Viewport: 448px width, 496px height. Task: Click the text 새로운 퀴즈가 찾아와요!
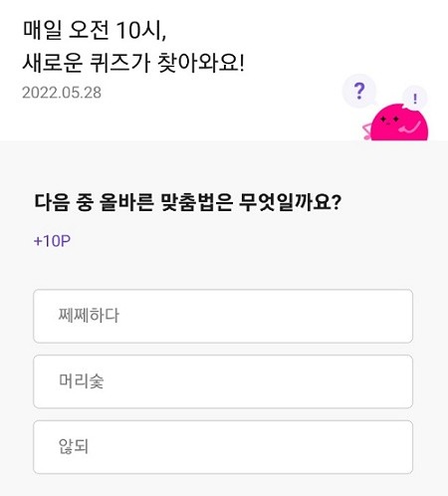(133, 63)
